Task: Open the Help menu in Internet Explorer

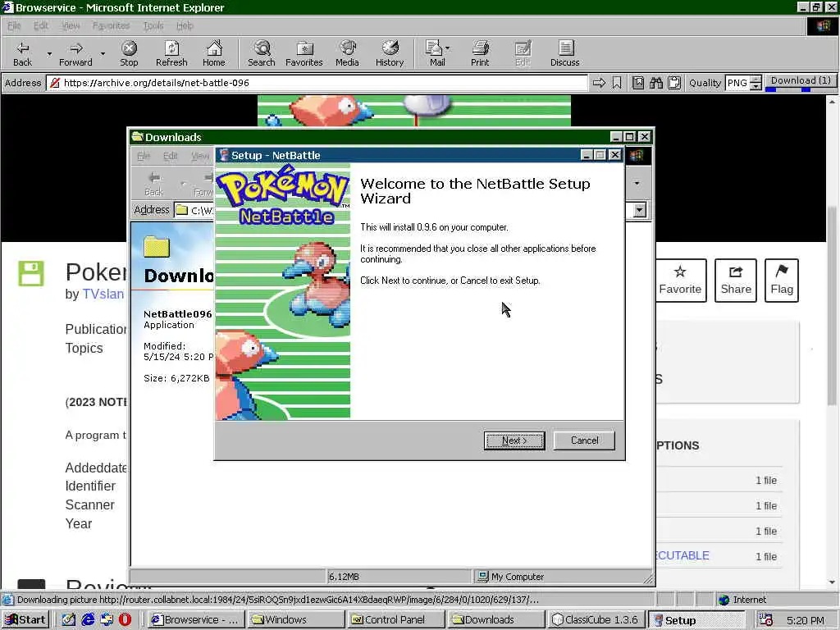Action: (x=185, y=25)
